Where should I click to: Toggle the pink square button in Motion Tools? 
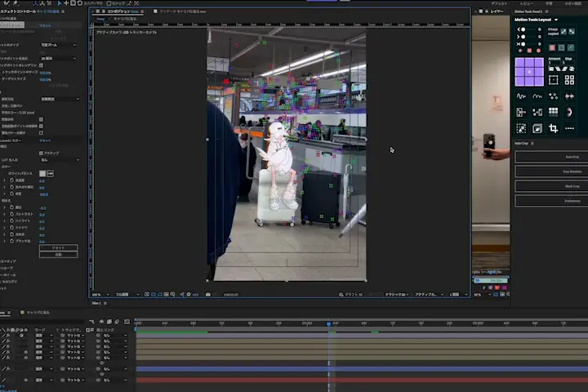point(552,47)
